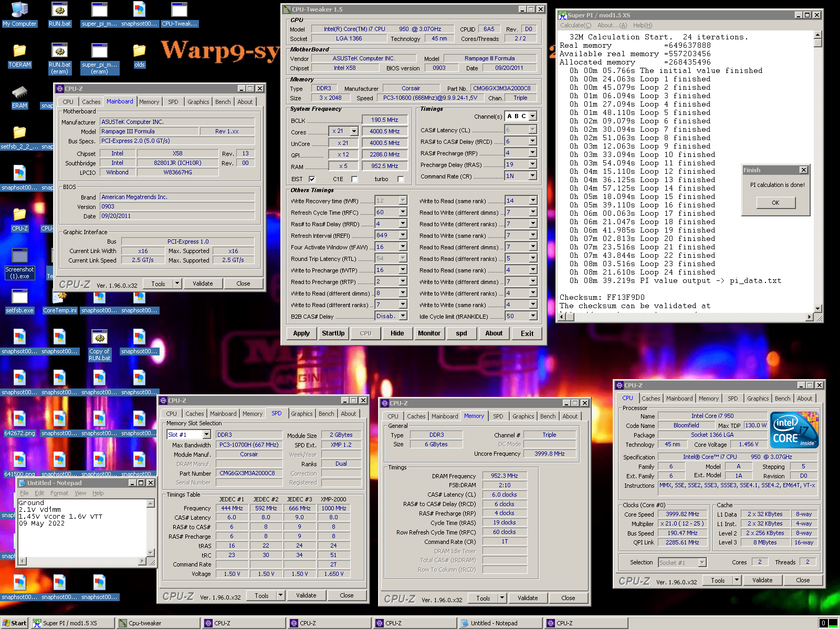
Task: Click Validate in the CPU-Z Memory window
Action: pos(528,598)
